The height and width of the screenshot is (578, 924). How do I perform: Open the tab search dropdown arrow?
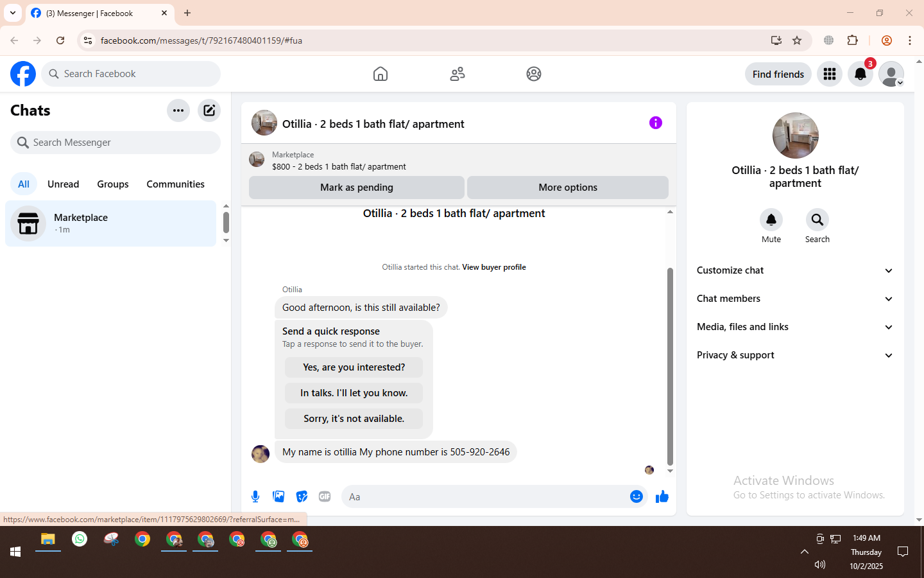point(13,13)
